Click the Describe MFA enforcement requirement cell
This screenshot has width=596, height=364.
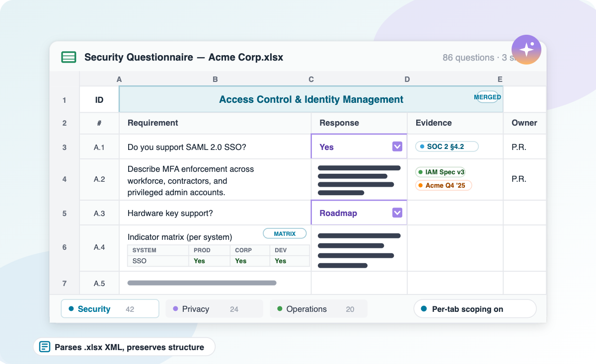(x=215, y=180)
